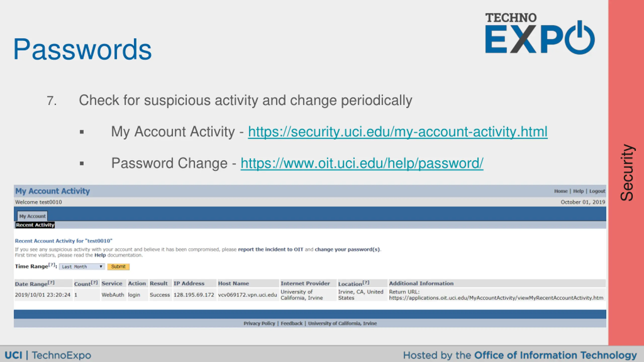Expand the Time Range dropdown

(x=82, y=267)
